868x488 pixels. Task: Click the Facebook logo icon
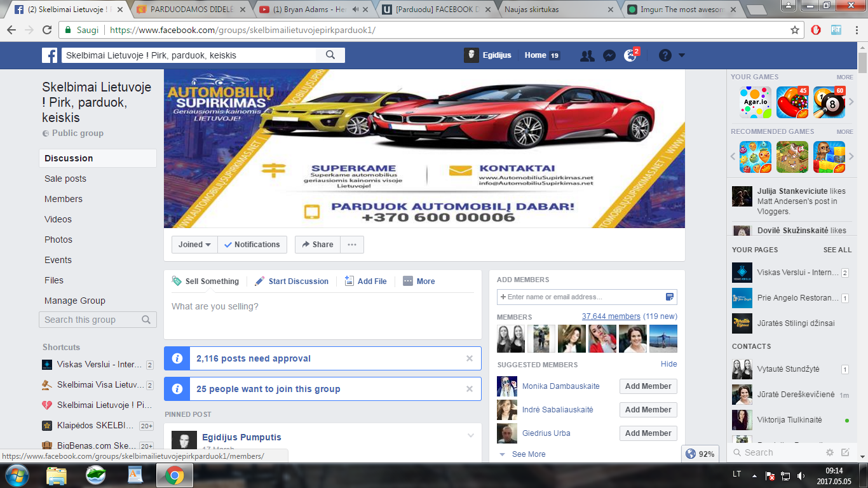[x=50, y=55]
